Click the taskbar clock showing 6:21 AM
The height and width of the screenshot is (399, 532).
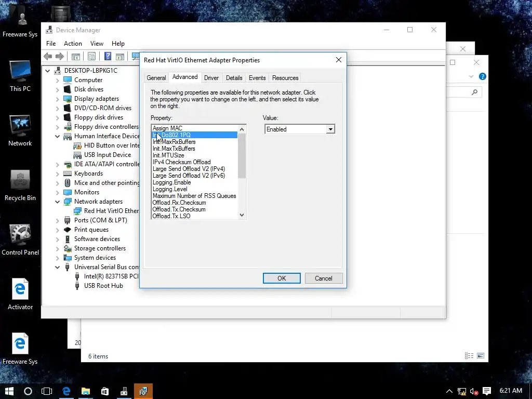tap(511, 391)
